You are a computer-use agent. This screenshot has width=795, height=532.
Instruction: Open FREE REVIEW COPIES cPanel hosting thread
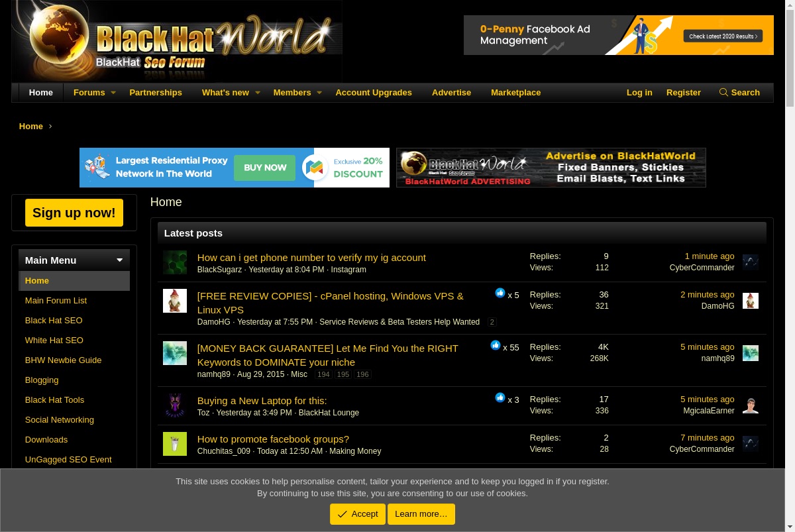(x=331, y=303)
